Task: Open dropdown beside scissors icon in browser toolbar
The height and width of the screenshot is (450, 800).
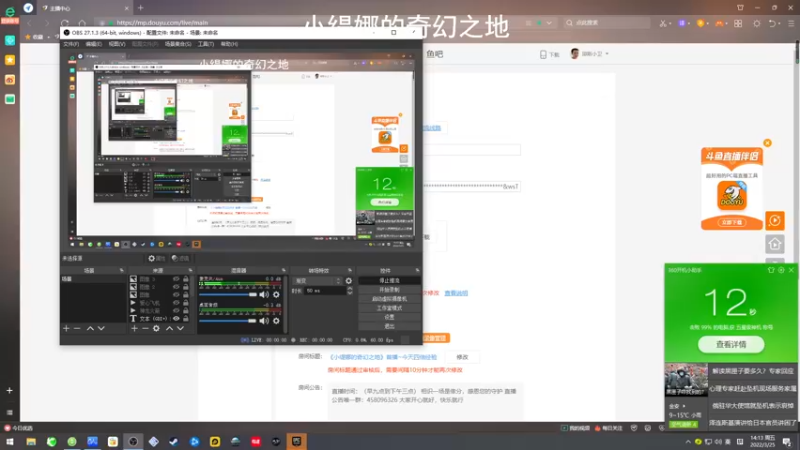Action: point(669,23)
